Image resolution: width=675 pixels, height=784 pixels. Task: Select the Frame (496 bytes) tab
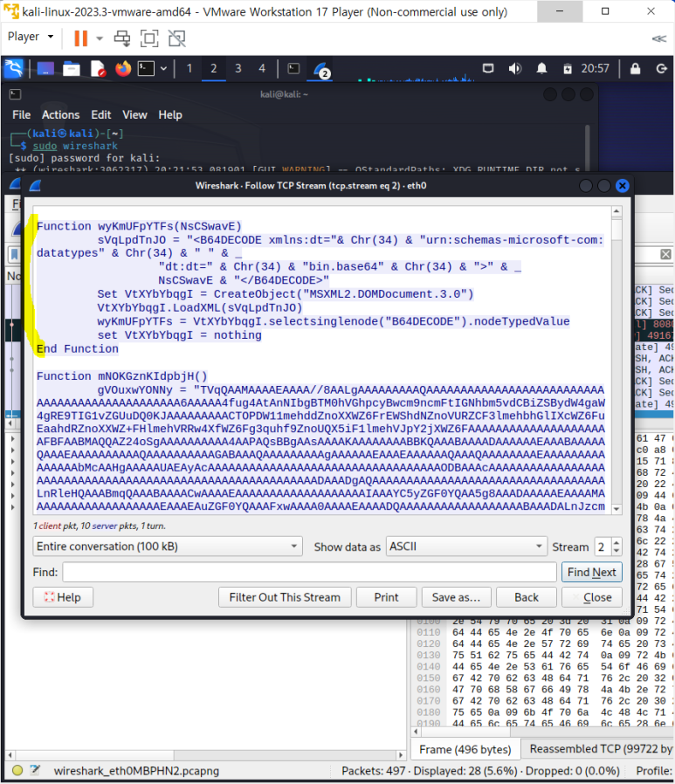[x=465, y=749]
